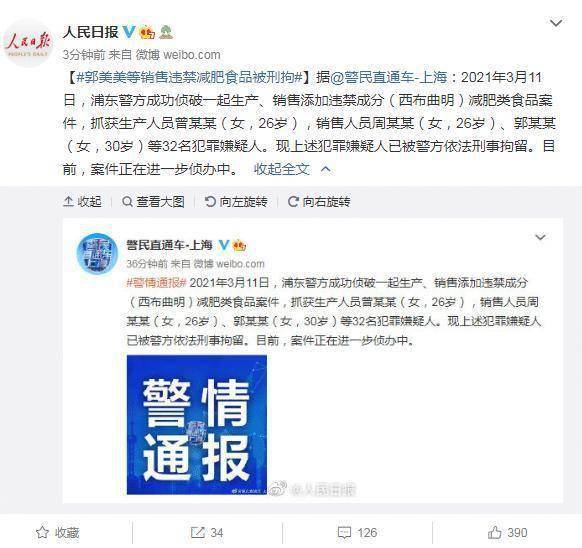The height and width of the screenshot is (548, 582).
Task: Open the 警民直通车-上海 avatar in repost
Action: tap(97, 254)
